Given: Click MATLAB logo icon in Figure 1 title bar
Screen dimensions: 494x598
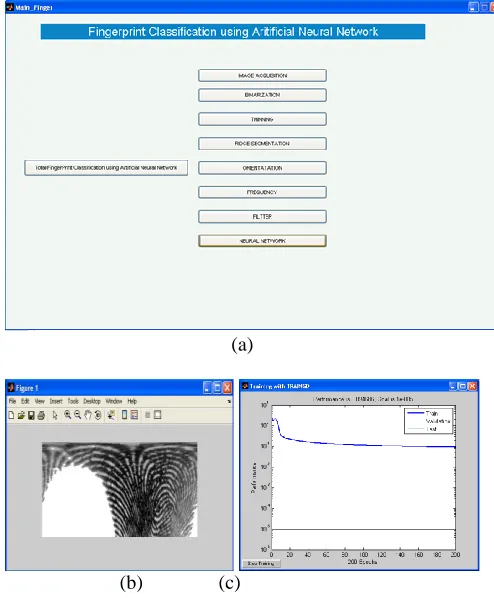Looking at the screenshot, I should click(11, 388).
